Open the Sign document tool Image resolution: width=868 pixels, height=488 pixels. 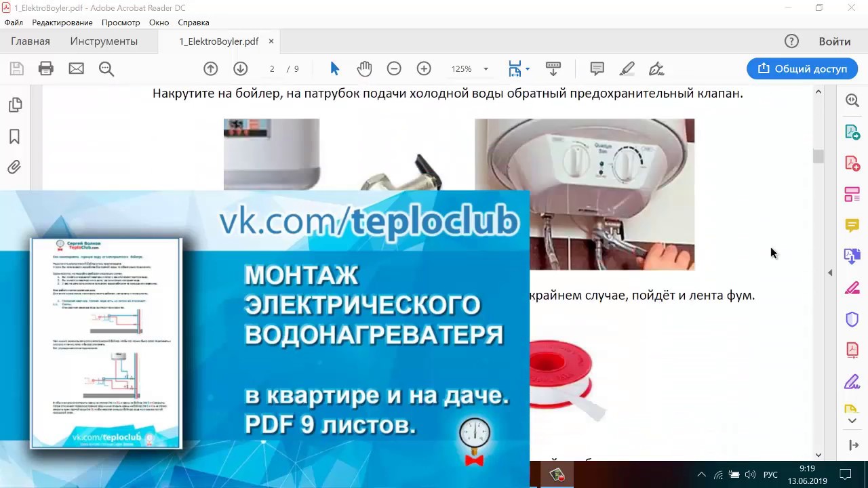pyautogui.click(x=656, y=68)
